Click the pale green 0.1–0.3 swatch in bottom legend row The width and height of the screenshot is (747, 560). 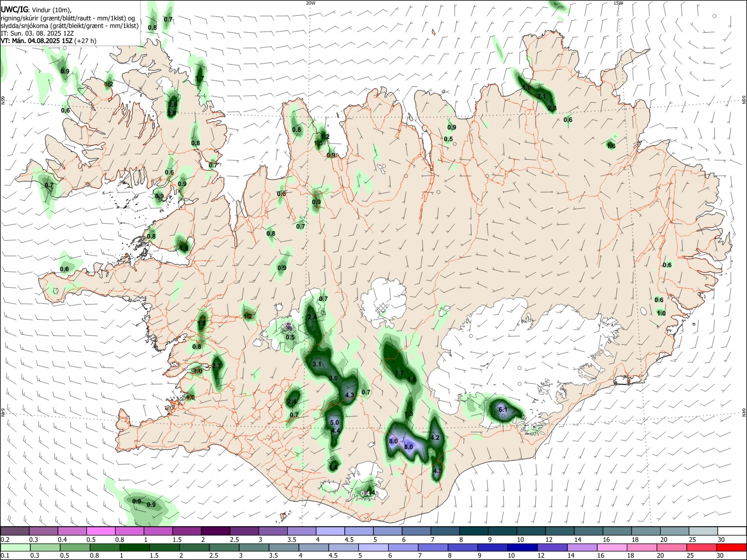pyautogui.click(x=15, y=548)
